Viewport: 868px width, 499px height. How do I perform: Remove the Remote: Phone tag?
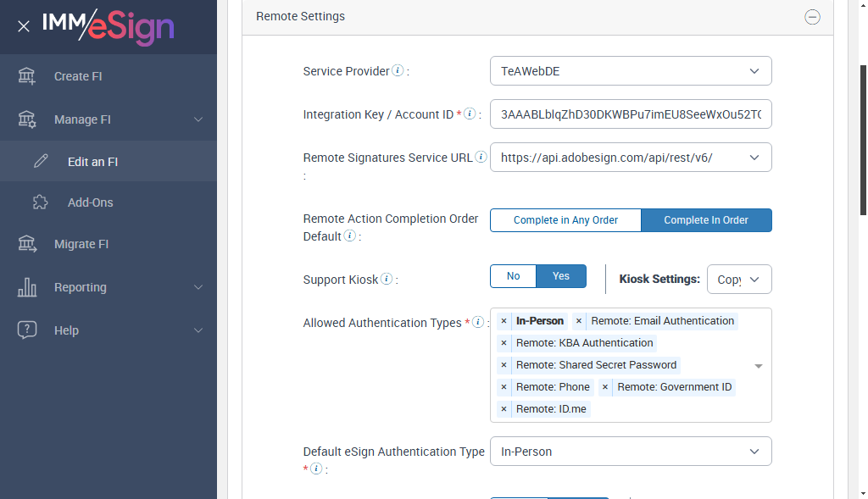point(504,387)
